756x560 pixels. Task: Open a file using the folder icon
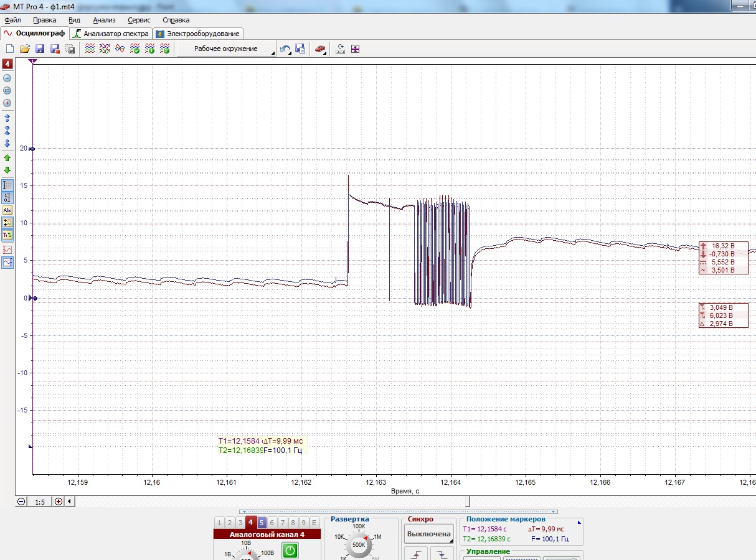pyautogui.click(x=25, y=49)
